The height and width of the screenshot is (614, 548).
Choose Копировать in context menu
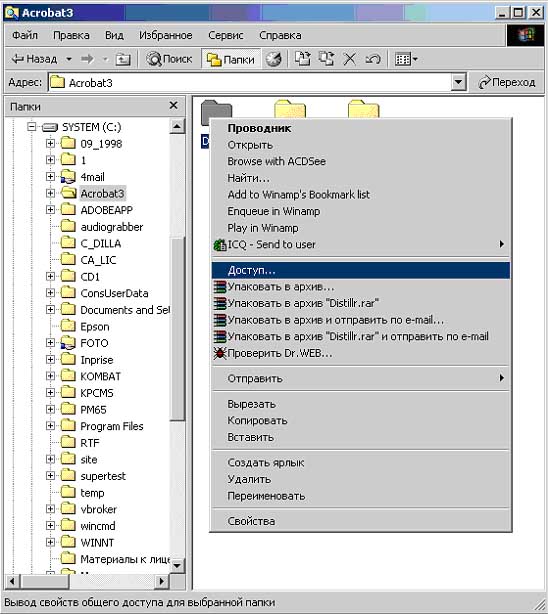pos(360,421)
